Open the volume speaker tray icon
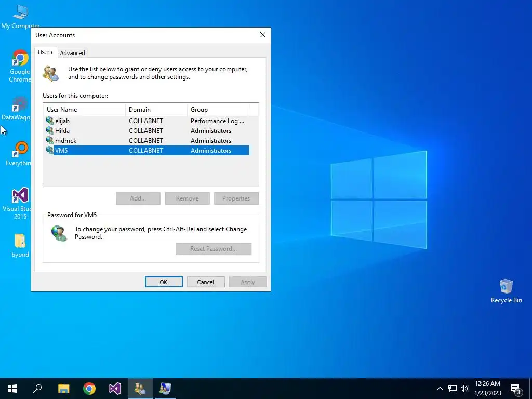Image resolution: width=532 pixels, height=399 pixels. [464, 389]
